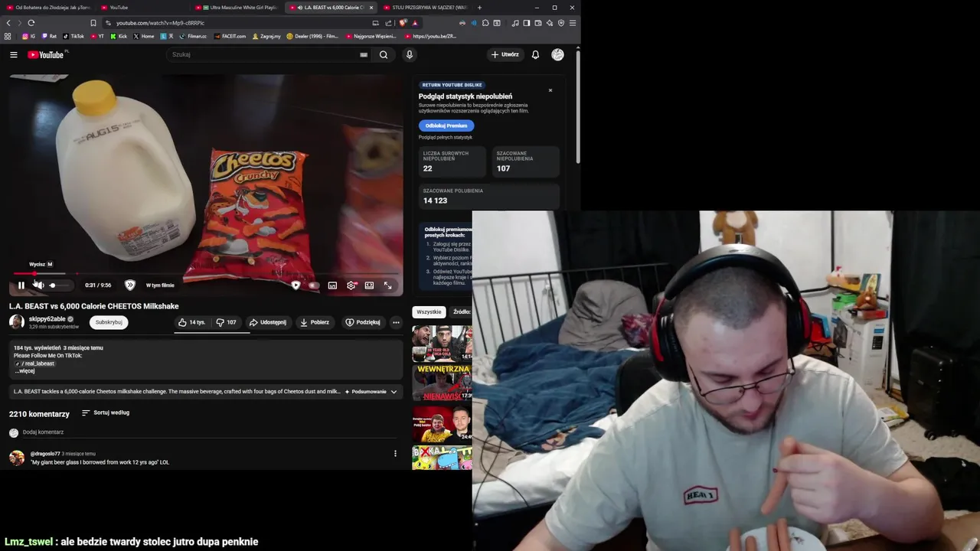Viewport: 980px width, 551px height.
Task: Open the Filman.cc bookmark
Action: point(193,36)
